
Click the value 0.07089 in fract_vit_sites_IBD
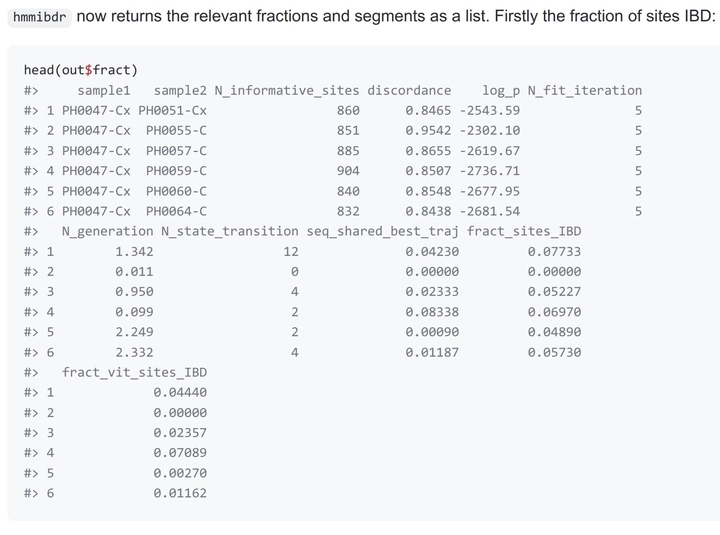coord(180,453)
